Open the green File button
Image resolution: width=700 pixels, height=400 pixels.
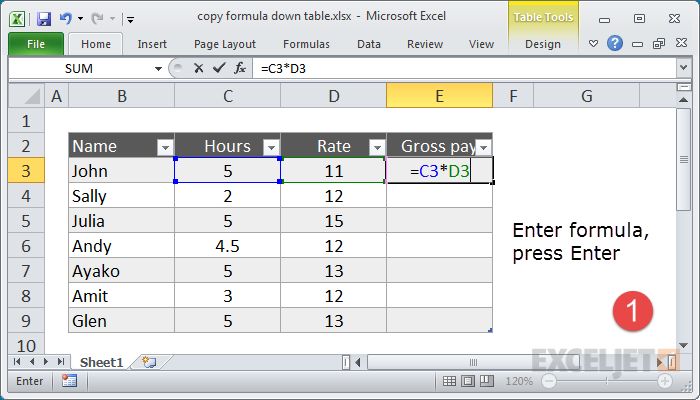pyautogui.click(x=36, y=44)
